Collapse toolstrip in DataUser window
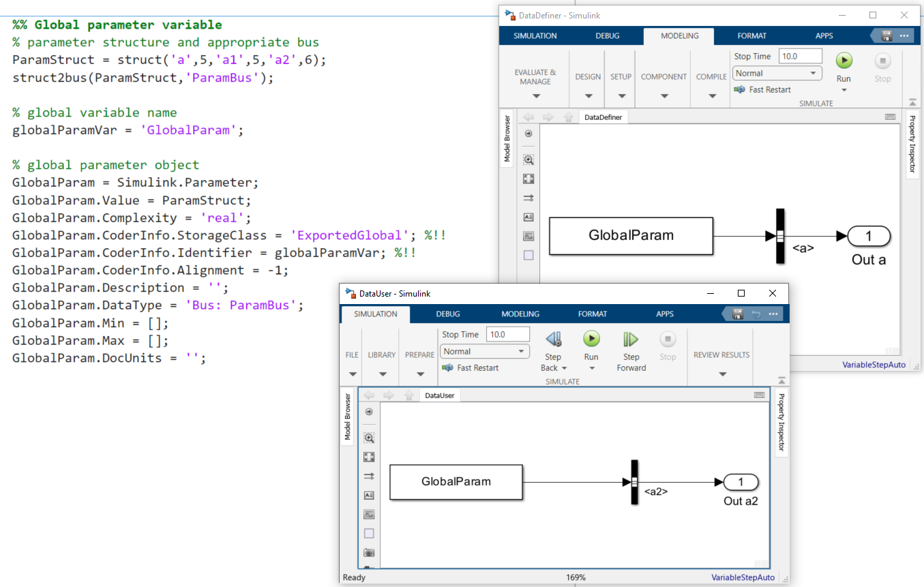The width and height of the screenshot is (924, 587). tap(781, 380)
